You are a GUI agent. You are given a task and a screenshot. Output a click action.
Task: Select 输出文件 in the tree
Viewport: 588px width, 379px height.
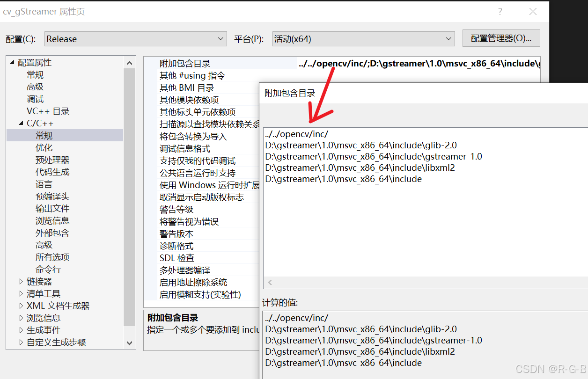pyautogui.click(x=52, y=209)
